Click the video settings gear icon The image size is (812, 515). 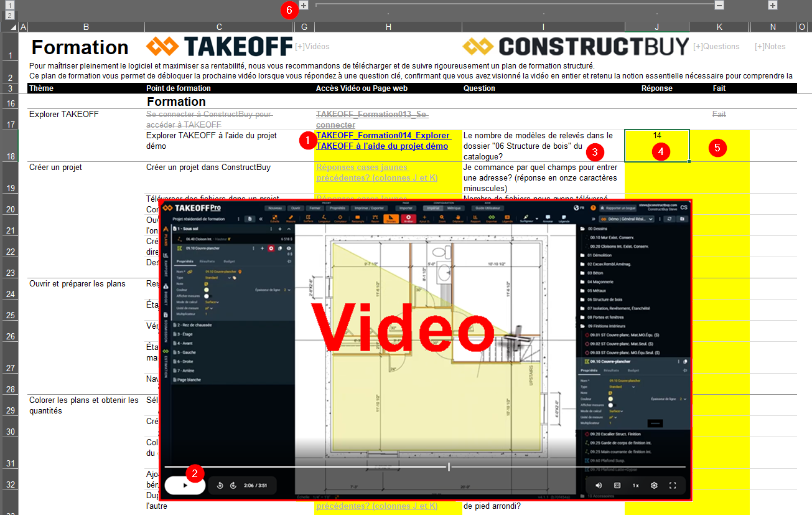coord(654,485)
